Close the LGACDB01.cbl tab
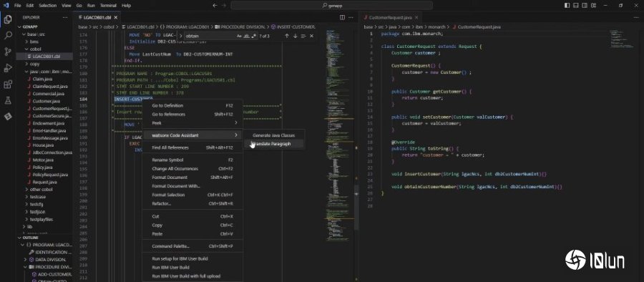Viewport: 644px width, 282px height. click(115, 18)
